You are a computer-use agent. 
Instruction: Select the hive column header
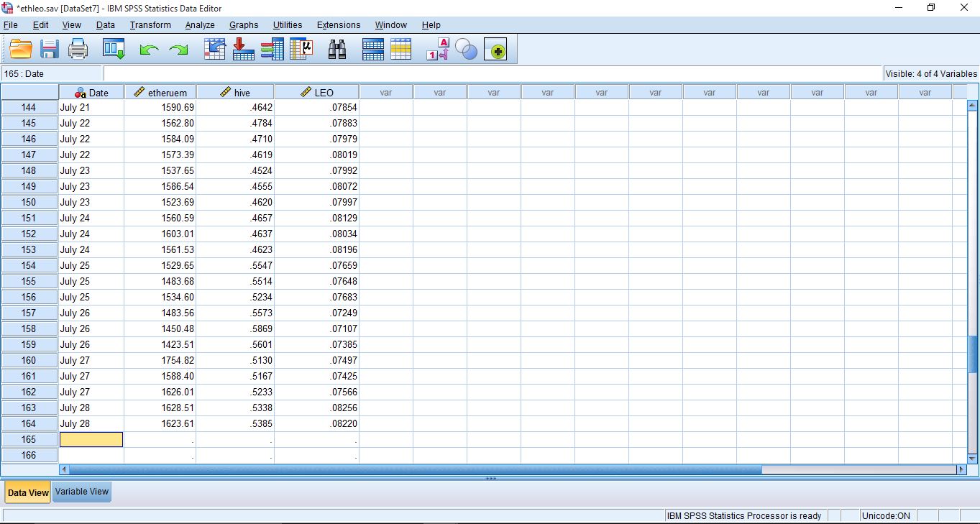235,92
